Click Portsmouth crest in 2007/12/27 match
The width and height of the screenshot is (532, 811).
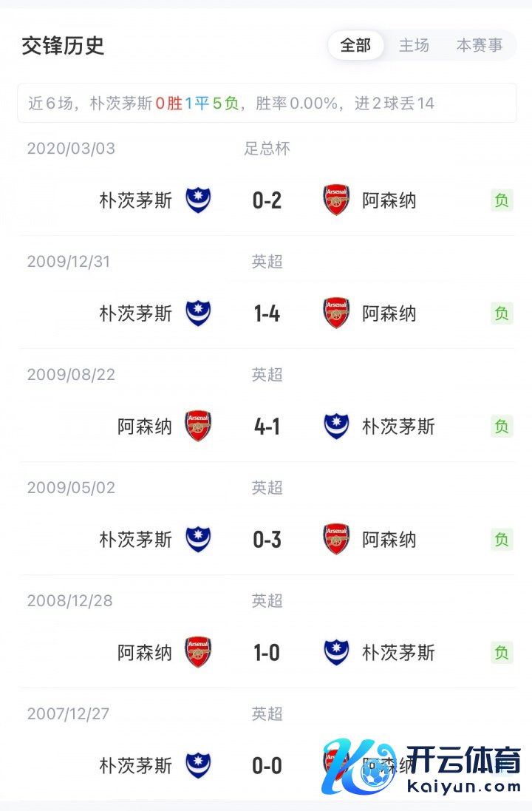198,766
